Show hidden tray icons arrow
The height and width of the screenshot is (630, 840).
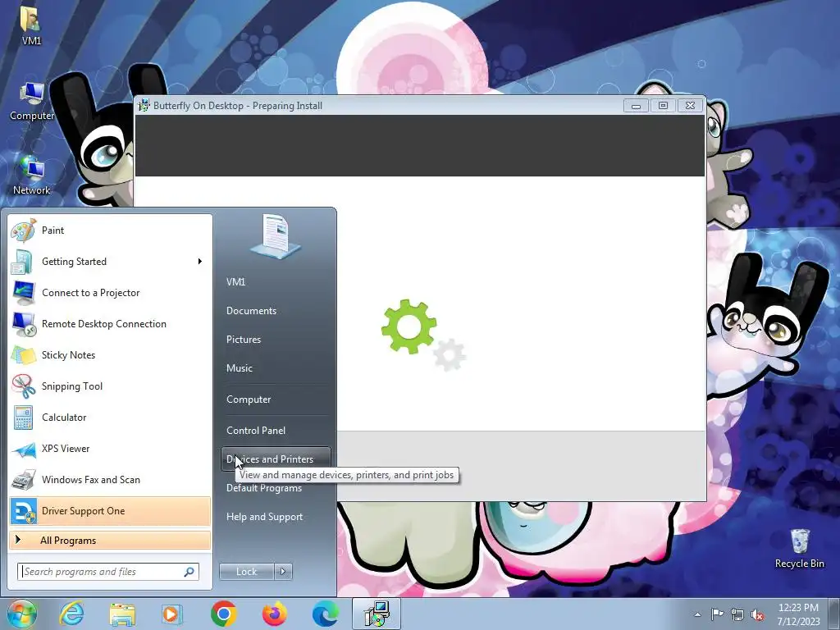click(x=697, y=614)
